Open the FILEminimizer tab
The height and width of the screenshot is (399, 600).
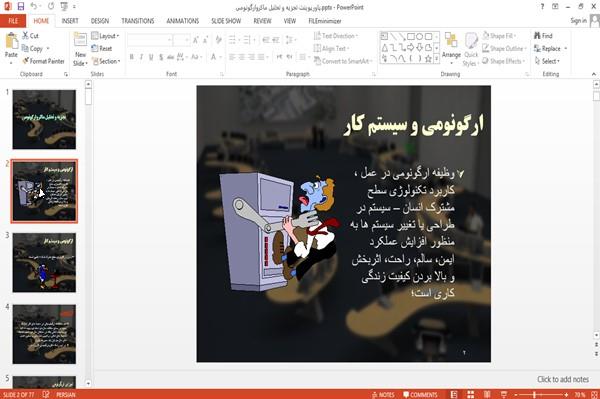pos(325,21)
